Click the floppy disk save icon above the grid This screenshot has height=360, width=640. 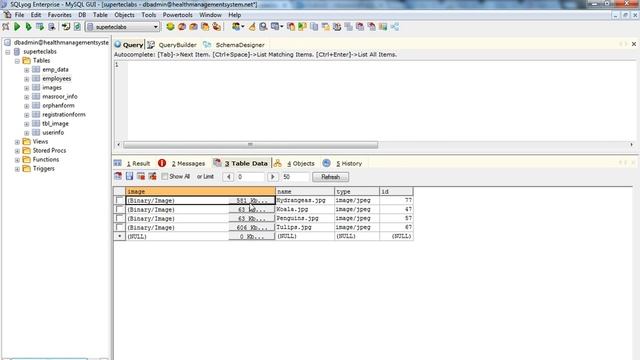pos(129,176)
